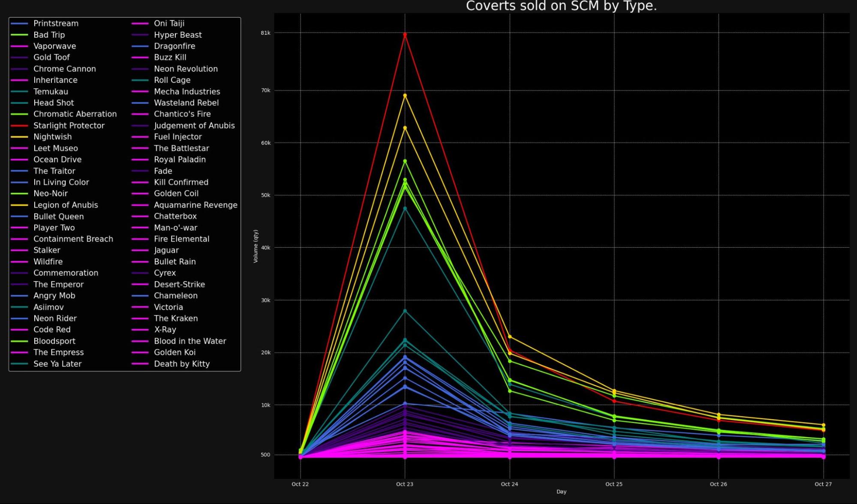Click the teal Roll Cage legend swatch
The image size is (857, 504).
(139, 80)
